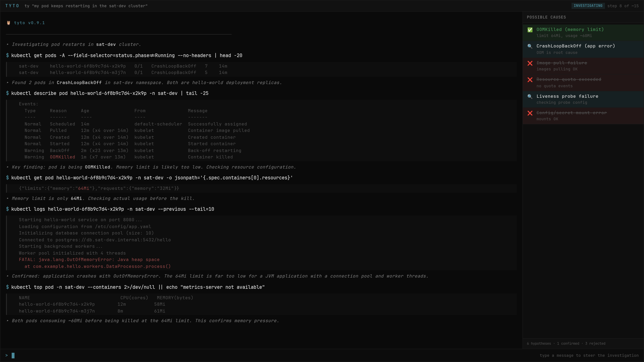Click the red X beside Image pull failure
This screenshot has width=644, height=362.
click(x=530, y=63)
